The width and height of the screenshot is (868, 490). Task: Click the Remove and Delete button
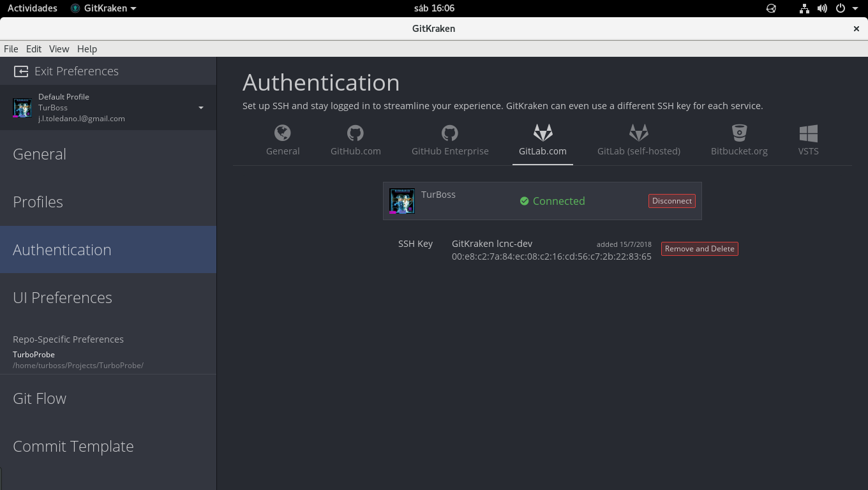pyautogui.click(x=700, y=249)
